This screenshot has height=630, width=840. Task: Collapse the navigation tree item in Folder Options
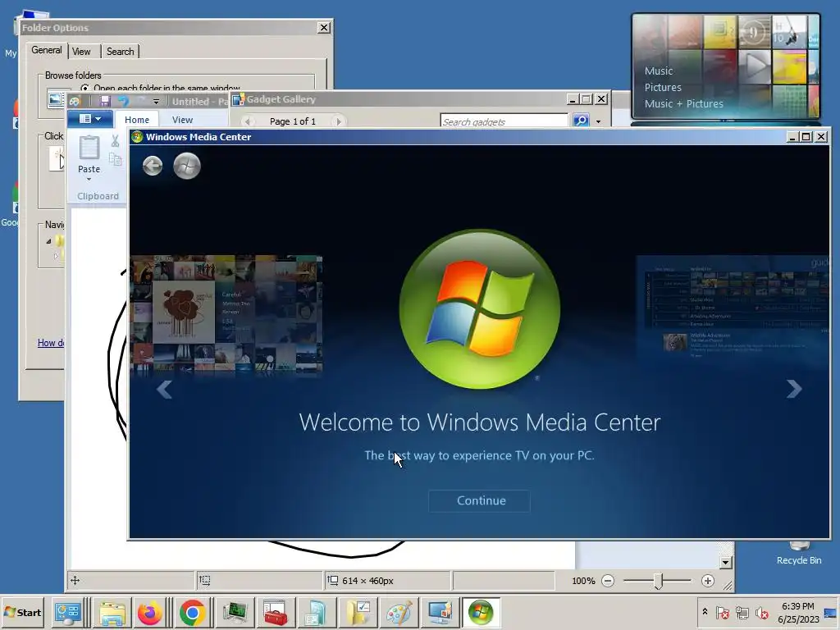point(48,241)
